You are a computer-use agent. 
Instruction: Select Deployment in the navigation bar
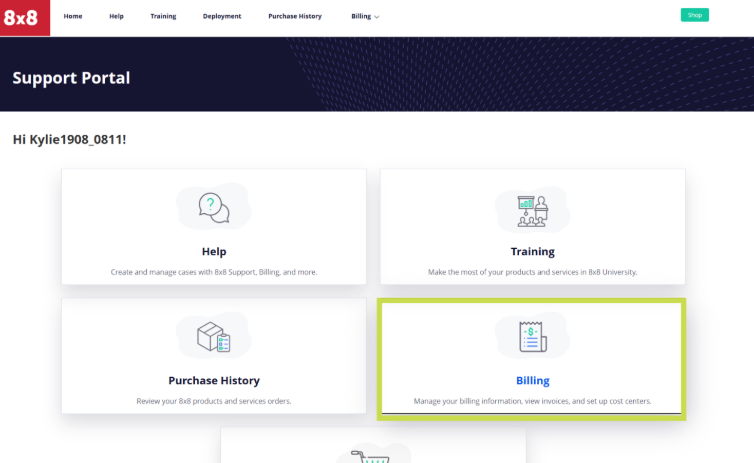click(221, 17)
